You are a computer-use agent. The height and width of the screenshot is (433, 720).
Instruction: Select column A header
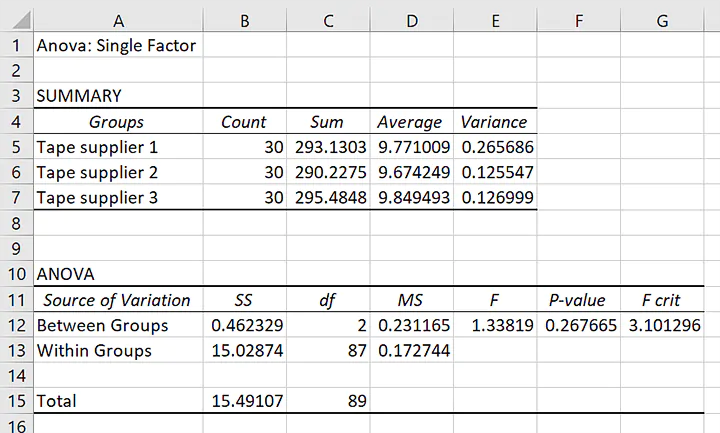(118, 21)
